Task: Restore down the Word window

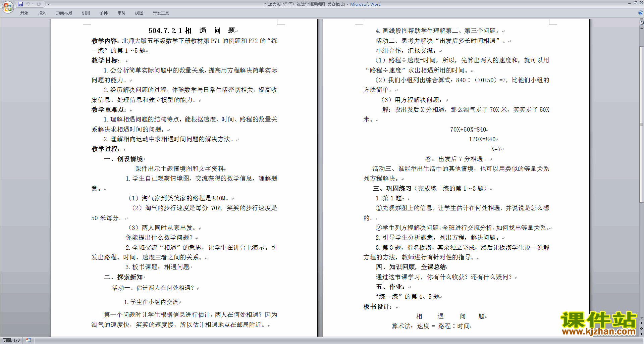Action: (x=635, y=3)
